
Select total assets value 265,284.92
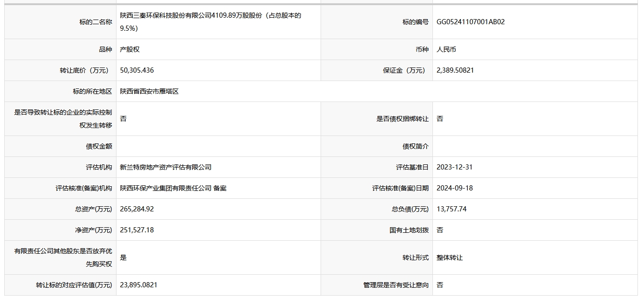click(137, 209)
